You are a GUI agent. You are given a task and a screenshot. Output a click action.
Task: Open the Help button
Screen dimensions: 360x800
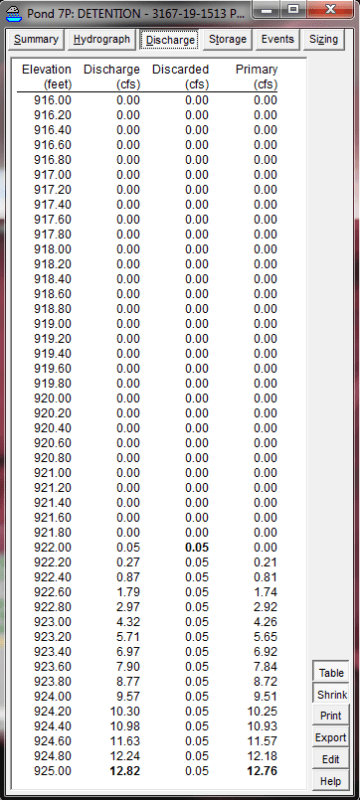(x=331, y=781)
